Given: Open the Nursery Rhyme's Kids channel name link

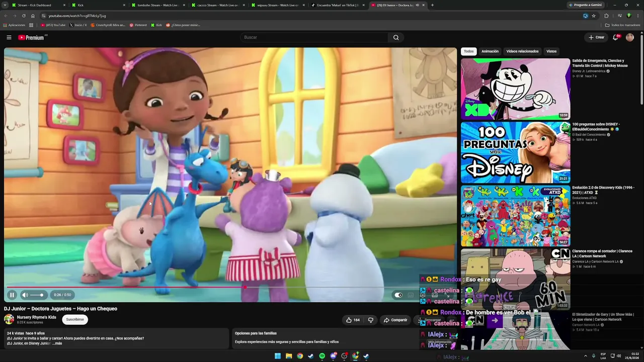Looking at the screenshot, I should coord(37,317).
